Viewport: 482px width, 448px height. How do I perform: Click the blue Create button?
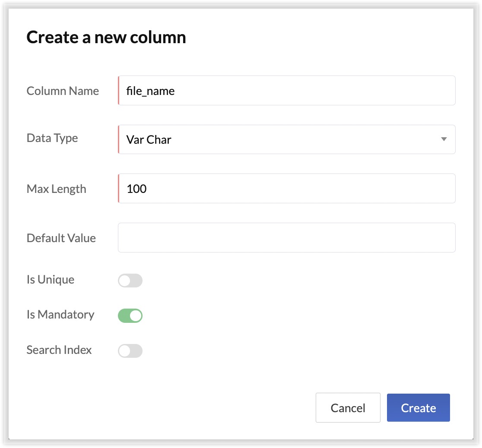coord(418,408)
